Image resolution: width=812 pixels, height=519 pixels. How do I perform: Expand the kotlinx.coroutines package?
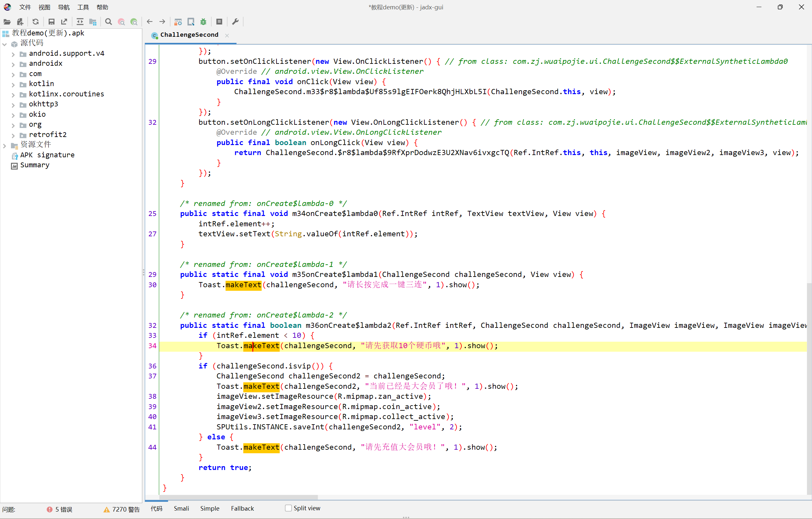[13, 95]
